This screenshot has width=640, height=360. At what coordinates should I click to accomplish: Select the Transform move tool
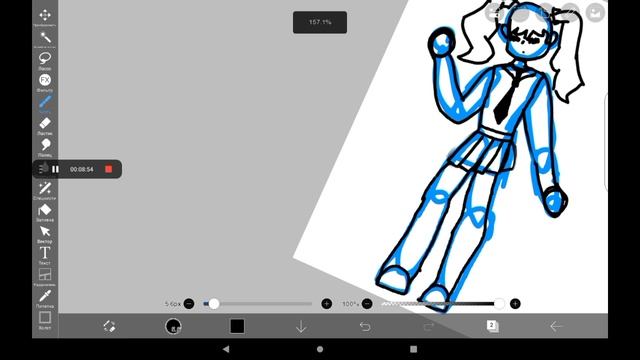point(45,16)
